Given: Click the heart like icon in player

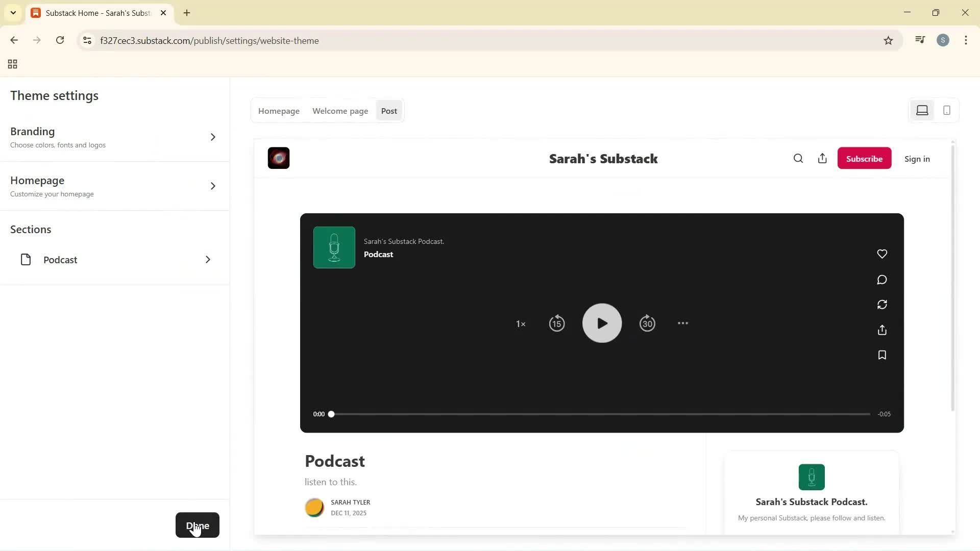Looking at the screenshot, I should pos(881,254).
